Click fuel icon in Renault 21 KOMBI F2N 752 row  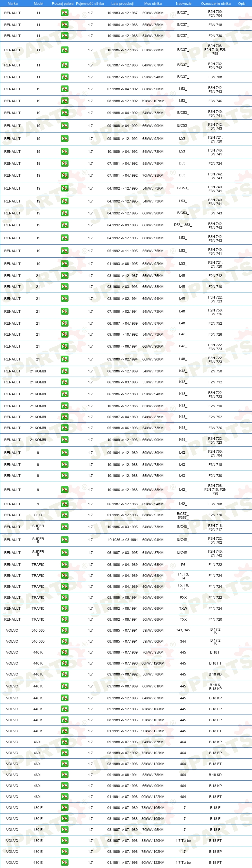click(x=65, y=417)
